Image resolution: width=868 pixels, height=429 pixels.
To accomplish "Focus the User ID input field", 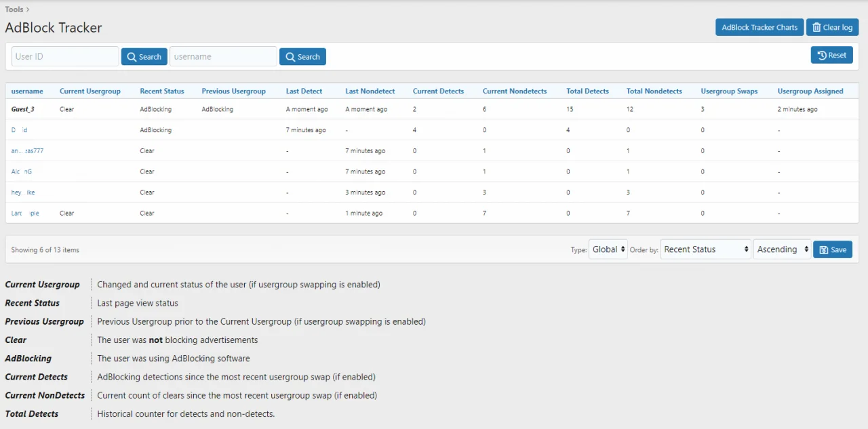I will [65, 57].
